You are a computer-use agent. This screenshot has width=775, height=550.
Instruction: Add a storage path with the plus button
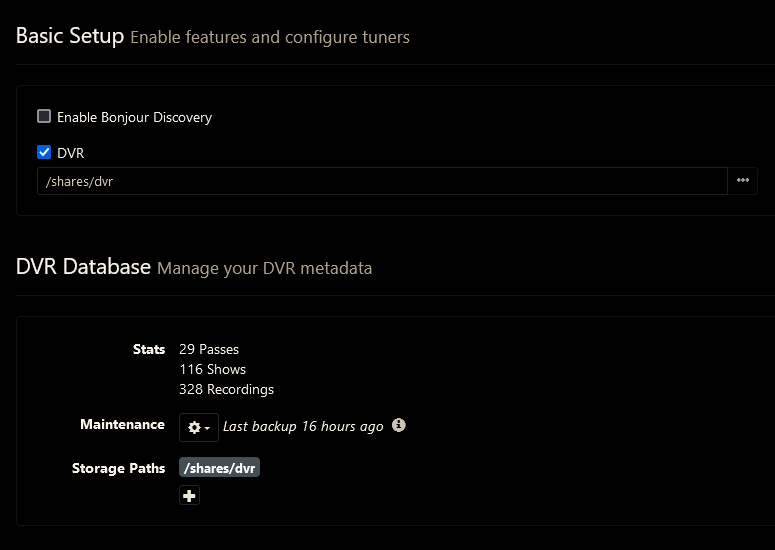(x=189, y=495)
